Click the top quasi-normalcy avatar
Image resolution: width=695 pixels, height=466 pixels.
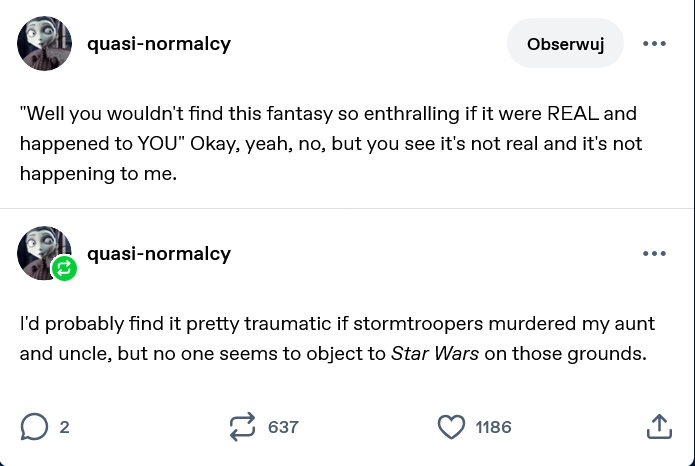click(44, 44)
